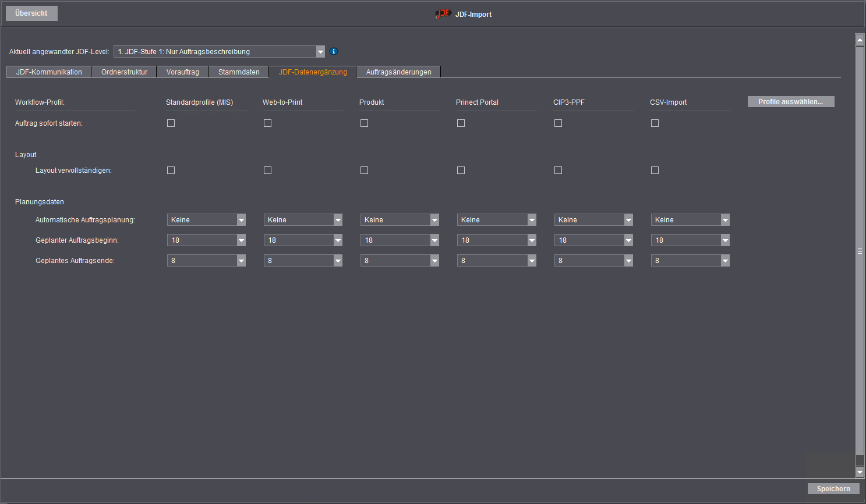Open Geplanter Auftragsbeginn dropdown for Prinect Portal

[x=496, y=240]
